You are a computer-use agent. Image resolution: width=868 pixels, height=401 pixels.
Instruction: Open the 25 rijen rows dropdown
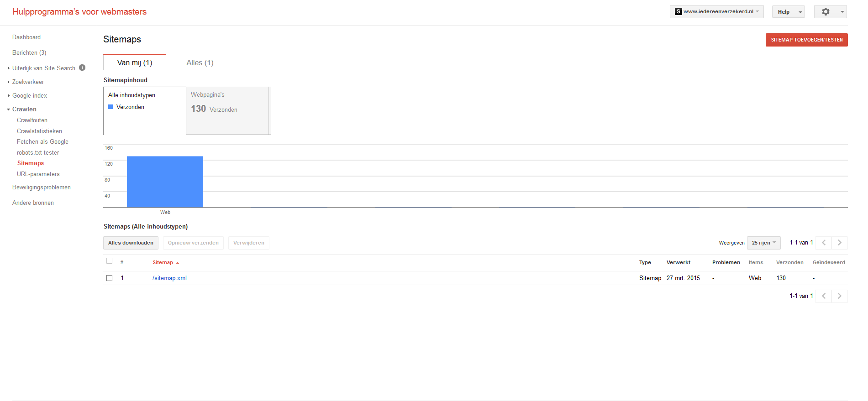[x=763, y=243]
